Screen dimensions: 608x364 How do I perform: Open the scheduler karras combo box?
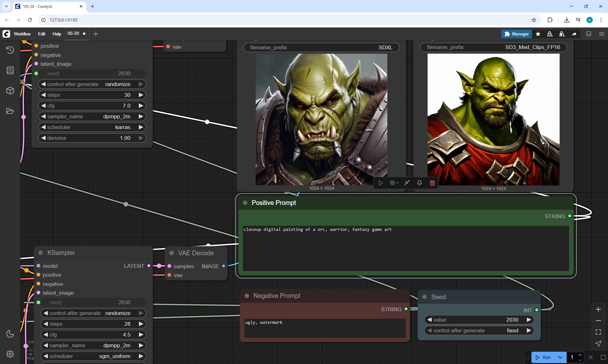(92, 127)
